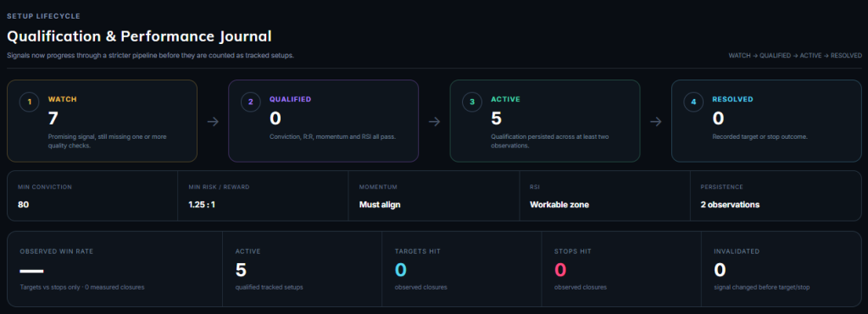Image resolution: width=868 pixels, height=314 pixels.
Task: Click the RSI value 'Workable zone'
Action: point(559,205)
